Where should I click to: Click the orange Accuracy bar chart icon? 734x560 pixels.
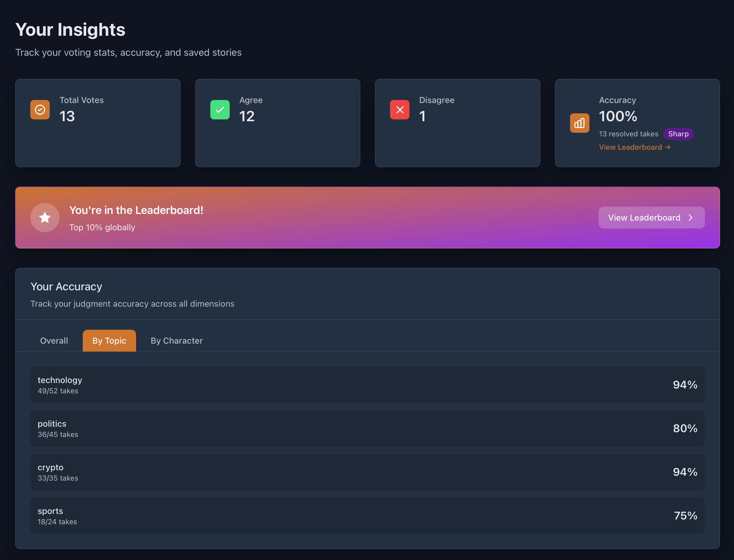pyautogui.click(x=579, y=123)
